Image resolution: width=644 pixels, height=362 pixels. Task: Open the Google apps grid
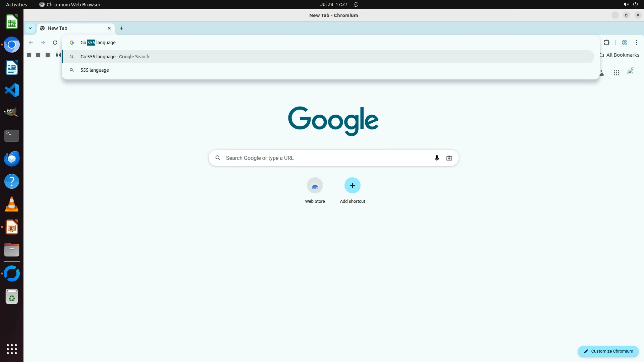pos(616,73)
